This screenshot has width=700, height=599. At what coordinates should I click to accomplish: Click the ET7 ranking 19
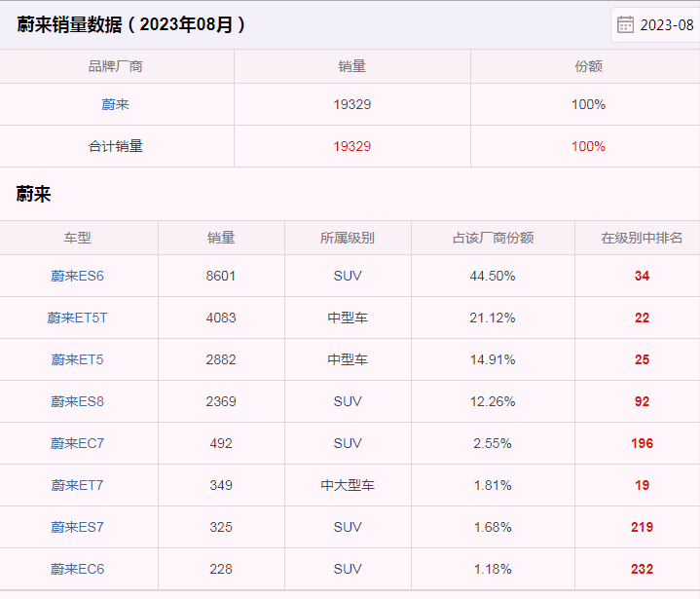pos(642,485)
